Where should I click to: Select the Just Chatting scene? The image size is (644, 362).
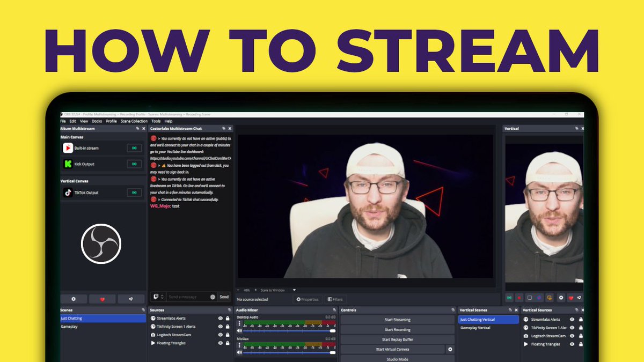point(103,319)
